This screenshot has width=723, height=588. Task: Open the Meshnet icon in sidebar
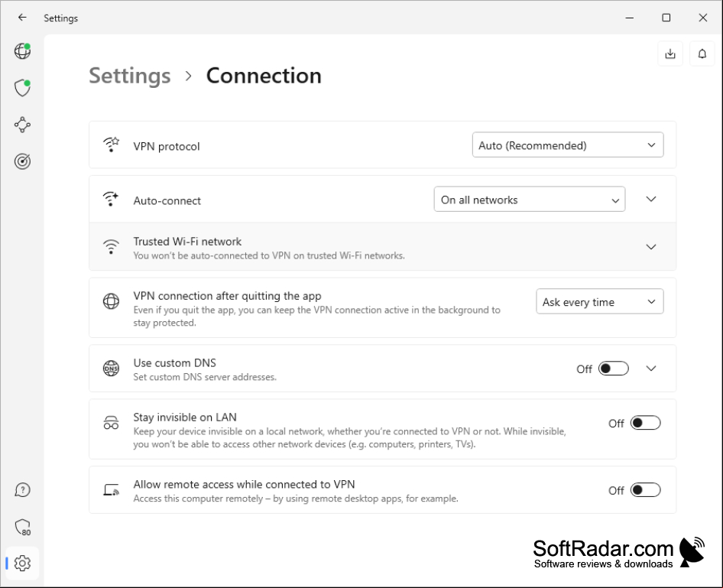point(22,125)
